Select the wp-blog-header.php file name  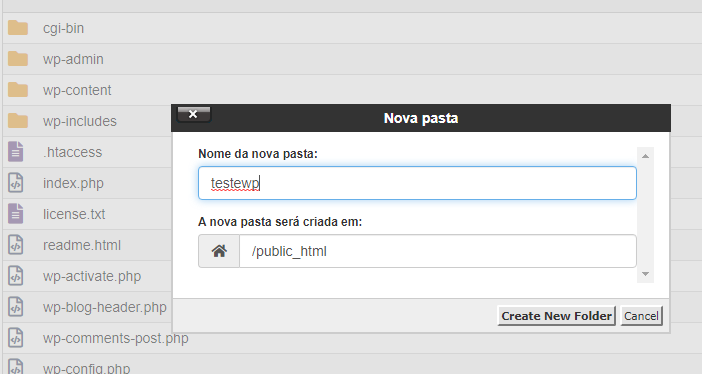[104, 307]
